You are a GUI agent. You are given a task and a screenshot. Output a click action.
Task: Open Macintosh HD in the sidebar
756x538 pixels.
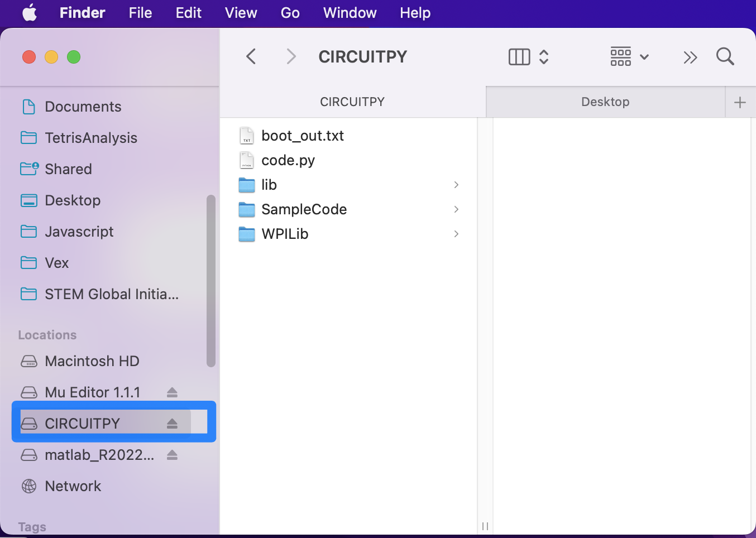point(92,361)
